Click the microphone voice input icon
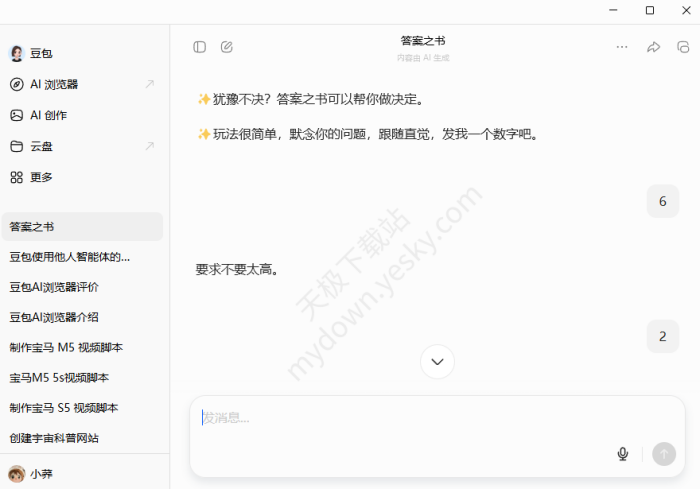 pos(623,454)
